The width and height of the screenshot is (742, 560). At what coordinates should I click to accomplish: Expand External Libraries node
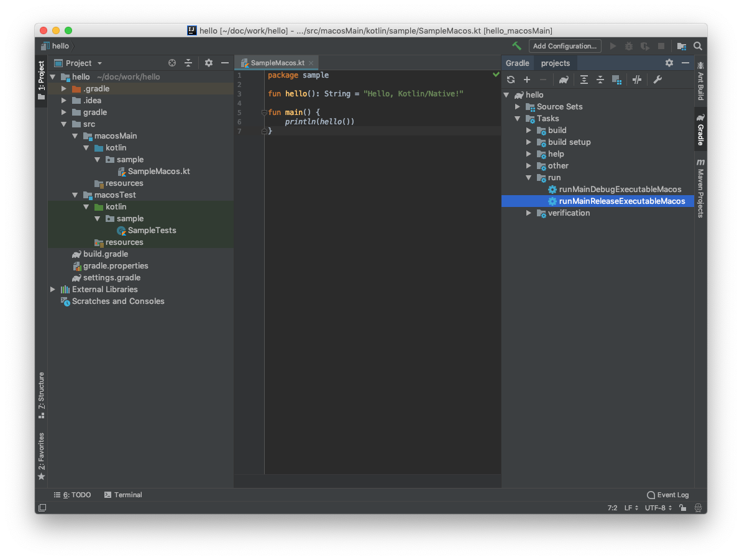coord(53,289)
